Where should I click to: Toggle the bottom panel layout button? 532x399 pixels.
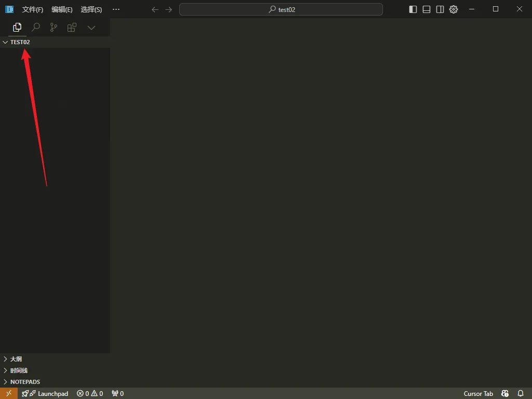click(x=427, y=9)
